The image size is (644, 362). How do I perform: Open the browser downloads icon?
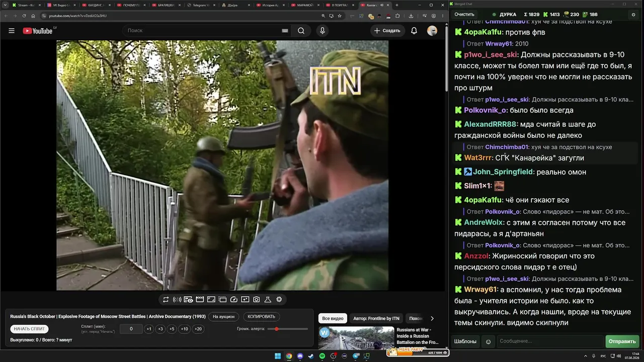pos(411,16)
